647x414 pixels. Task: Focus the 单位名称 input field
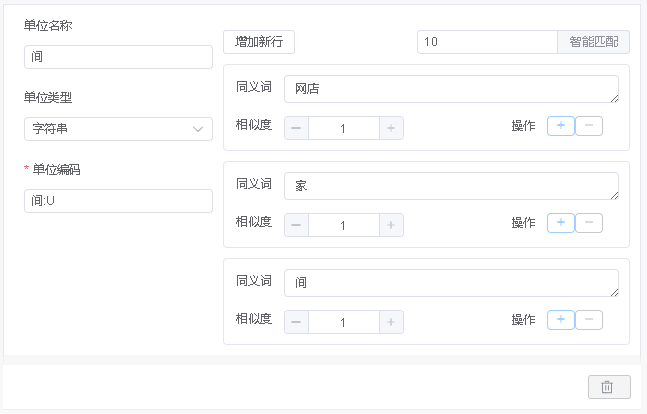[118, 57]
